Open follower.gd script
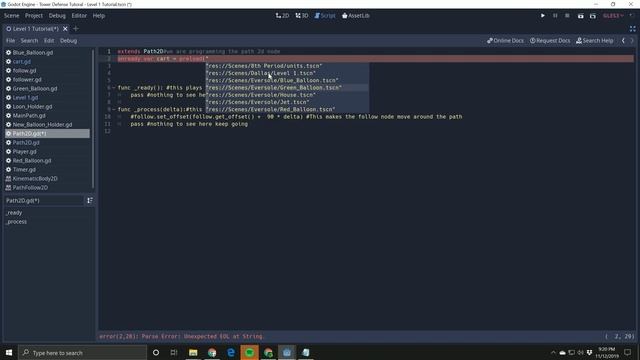The height and width of the screenshot is (360, 640). coord(47,80)
